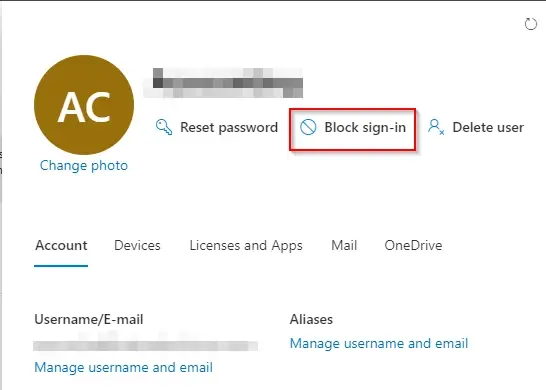This screenshot has width=546, height=390.
Task: Open the OneDrive tab
Action: (413, 245)
